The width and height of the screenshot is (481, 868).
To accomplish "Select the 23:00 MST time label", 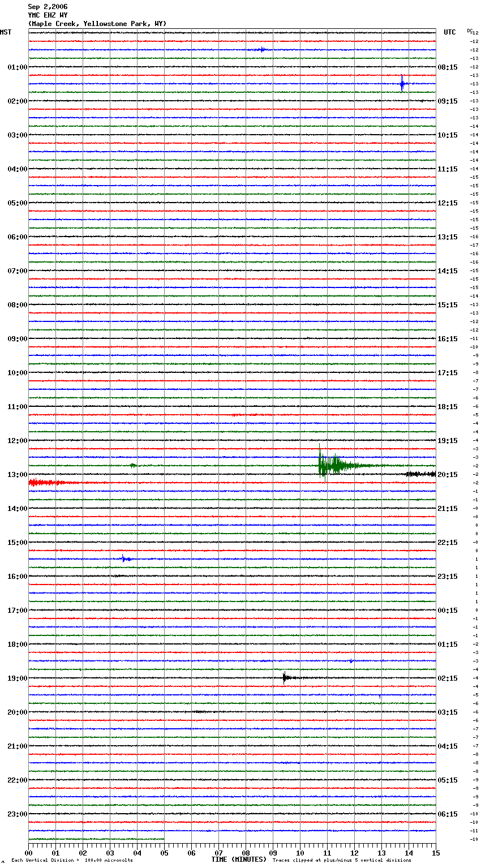I will (x=17, y=814).
